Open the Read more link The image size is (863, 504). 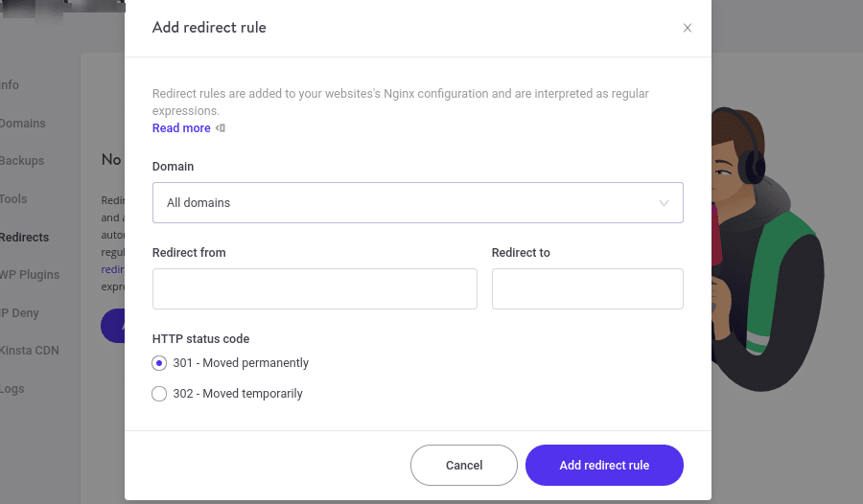pos(181,128)
